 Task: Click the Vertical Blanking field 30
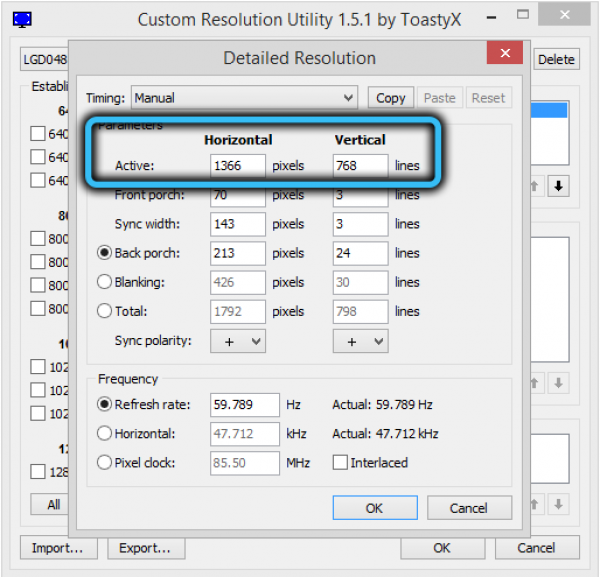[360, 282]
